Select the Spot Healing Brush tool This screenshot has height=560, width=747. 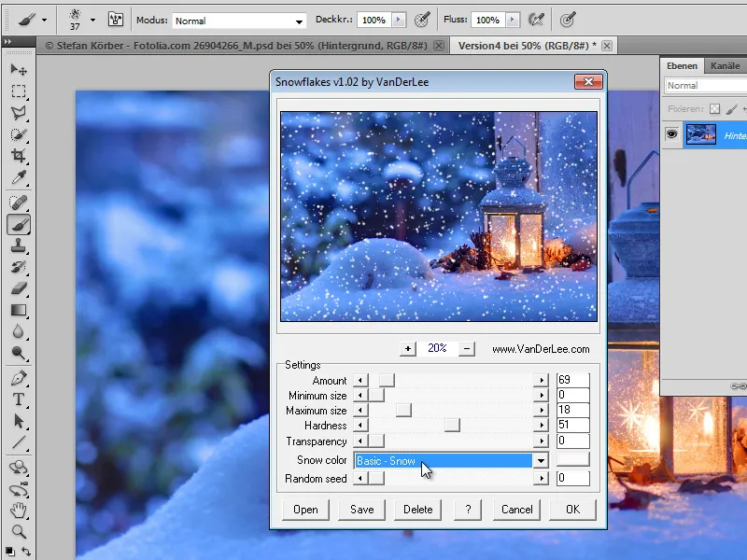pyautogui.click(x=18, y=203)
